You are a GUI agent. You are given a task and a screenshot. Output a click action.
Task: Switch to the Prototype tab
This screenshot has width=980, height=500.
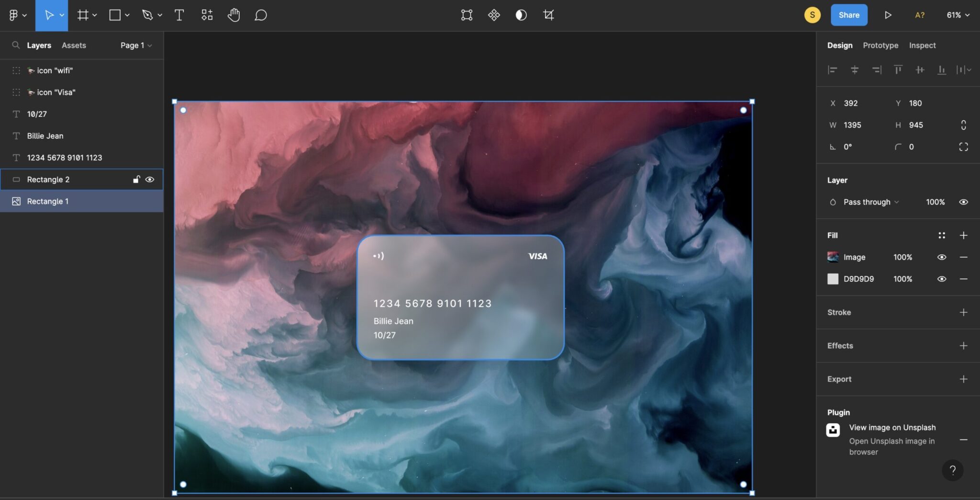[x=880, y=45]
